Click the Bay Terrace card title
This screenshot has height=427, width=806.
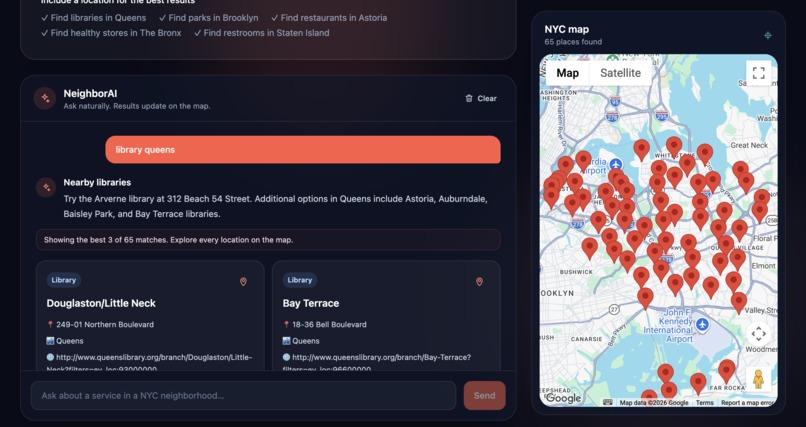[x=310, y=303]
